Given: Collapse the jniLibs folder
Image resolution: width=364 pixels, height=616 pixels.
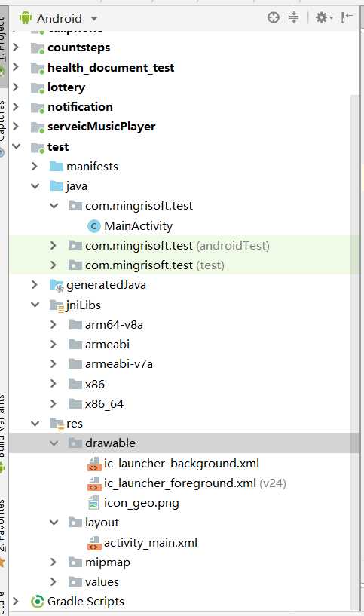Looking at the screenshot, I should tap(35, 305).
